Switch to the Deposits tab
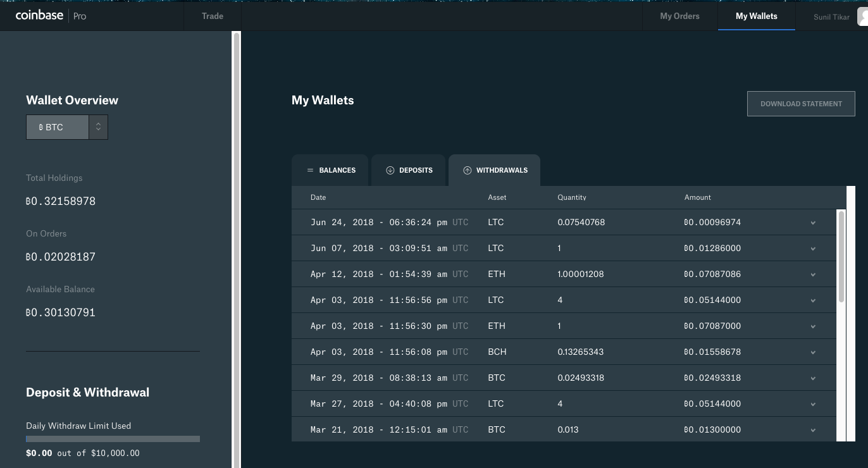 coord(408,170)
